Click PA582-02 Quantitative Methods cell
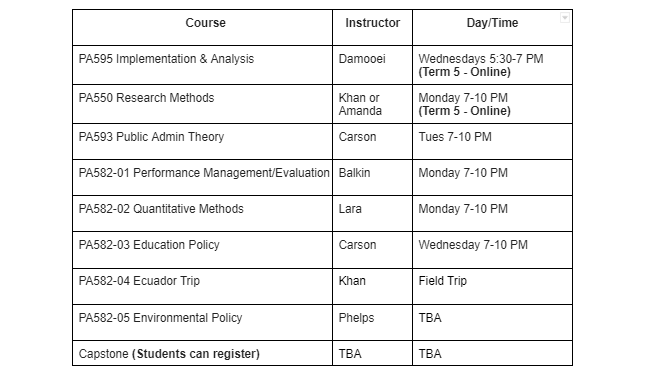This screenshot has width=645, height=374. [x=202, y=214]
